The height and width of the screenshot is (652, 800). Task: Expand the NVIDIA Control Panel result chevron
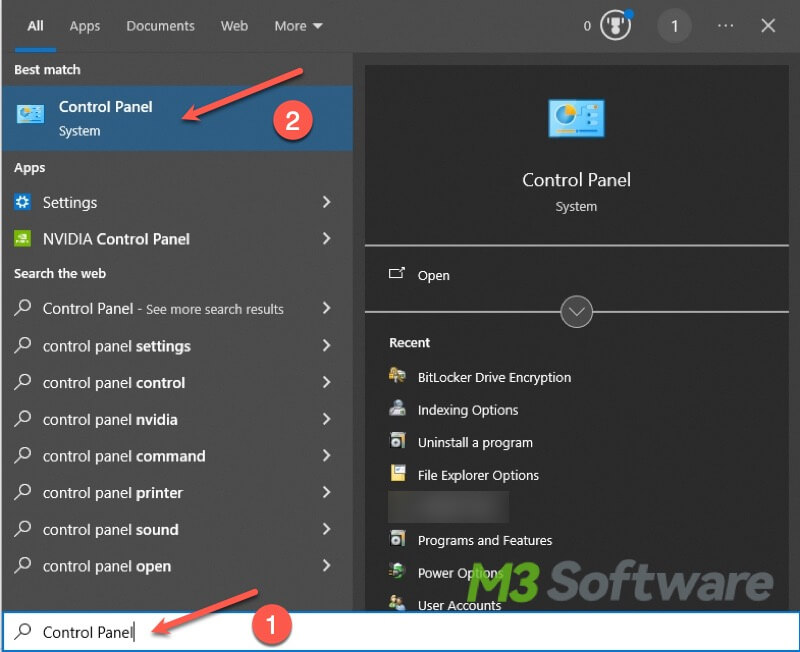pos(327,238)
